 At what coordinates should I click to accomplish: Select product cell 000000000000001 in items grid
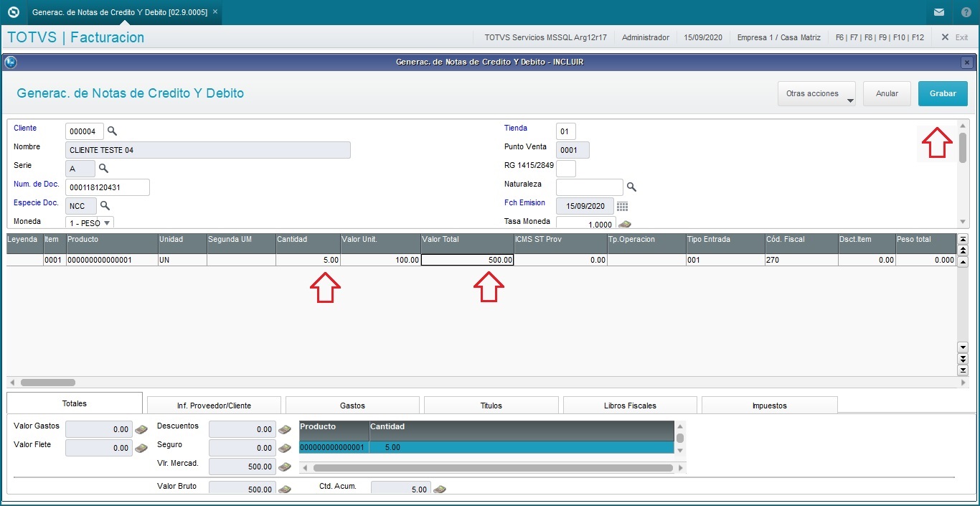[x=112, y=260]
